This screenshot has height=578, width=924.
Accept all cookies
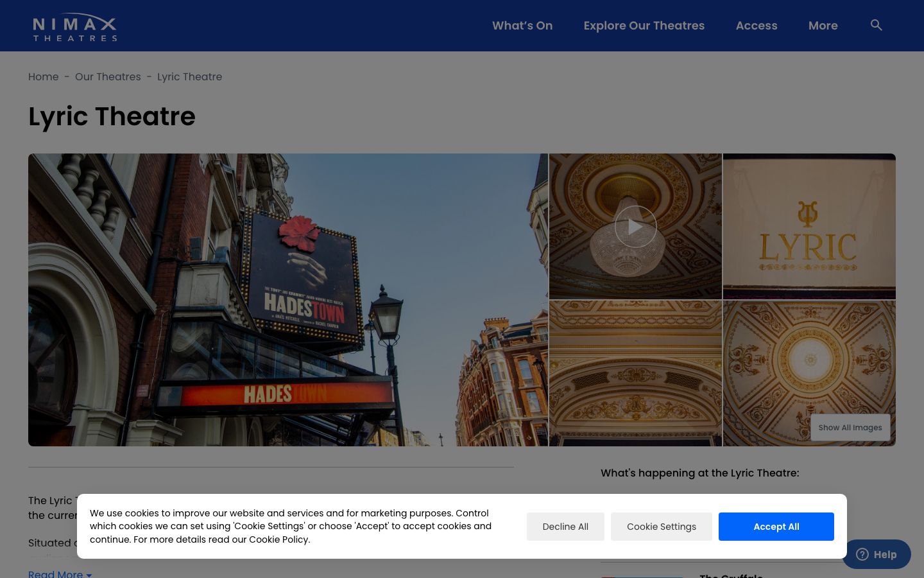pyautogui.click(x=776, y=527)
